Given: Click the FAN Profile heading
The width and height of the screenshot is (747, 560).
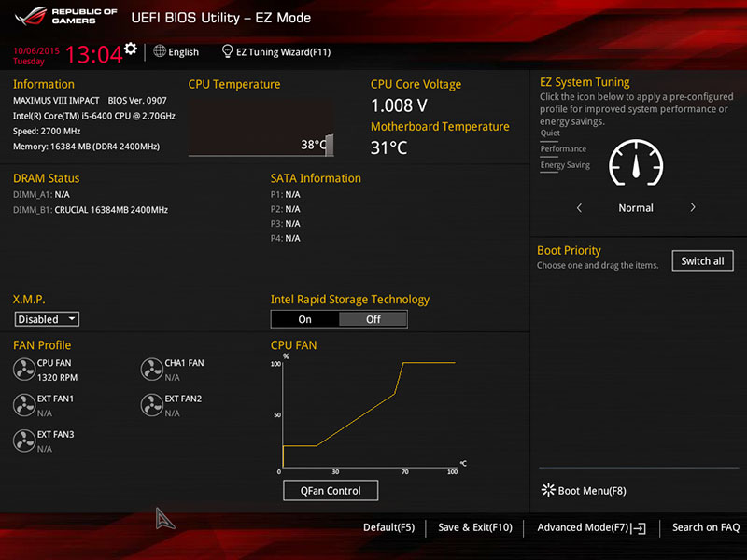Looking at the screenshot, I should [42, 345].
